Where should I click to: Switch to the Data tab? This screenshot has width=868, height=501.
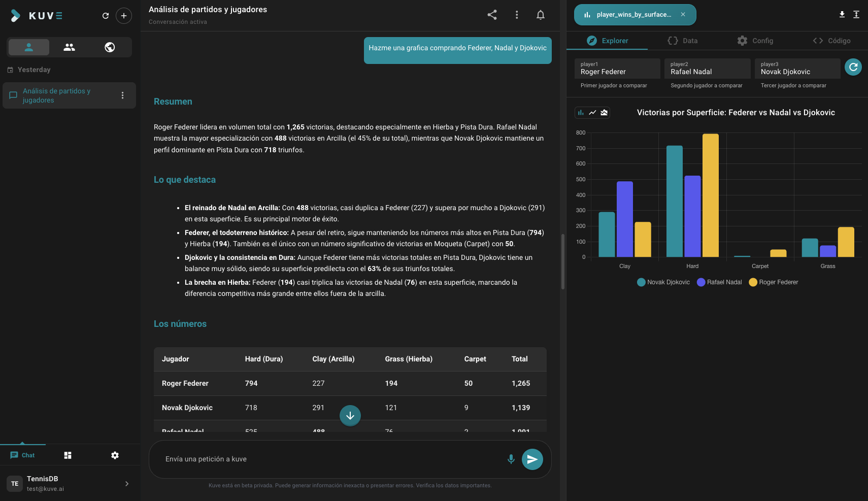(x=683, y=41)
